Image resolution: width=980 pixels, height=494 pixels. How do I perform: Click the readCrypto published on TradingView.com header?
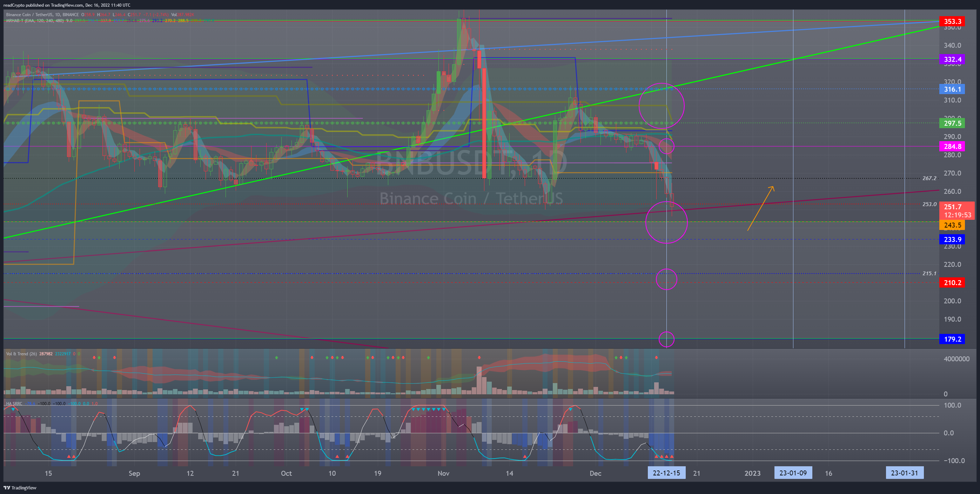(x=67, y=5)
